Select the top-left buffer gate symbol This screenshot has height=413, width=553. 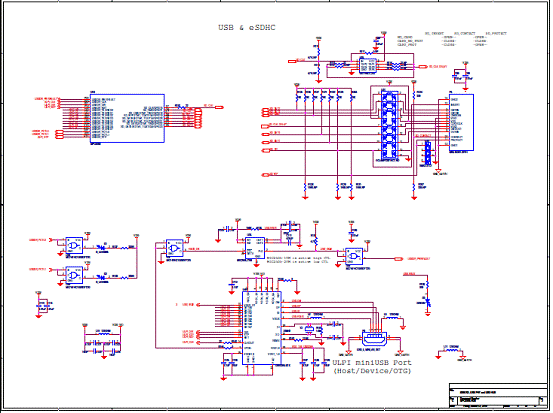74,245
